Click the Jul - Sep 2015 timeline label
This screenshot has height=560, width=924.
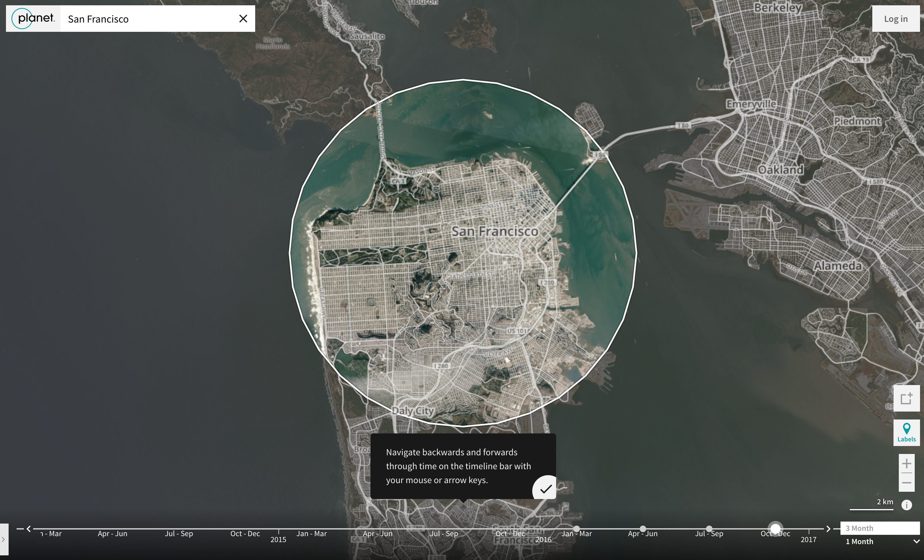coord(444,533)
